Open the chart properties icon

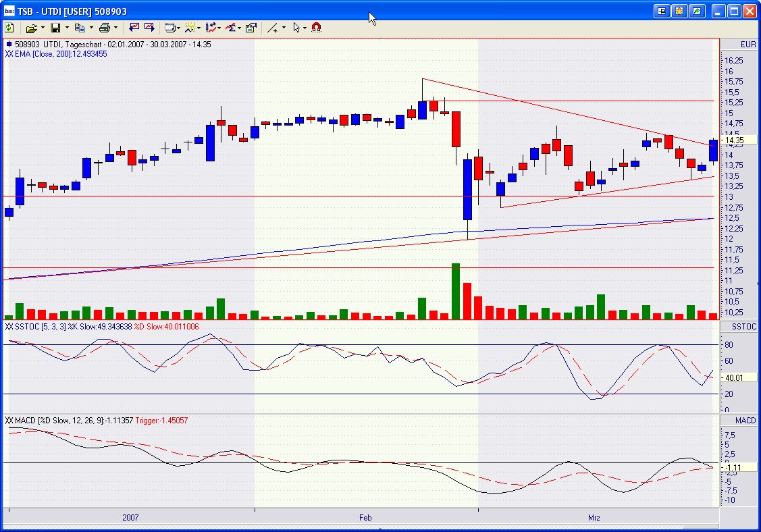pos(251,28)
